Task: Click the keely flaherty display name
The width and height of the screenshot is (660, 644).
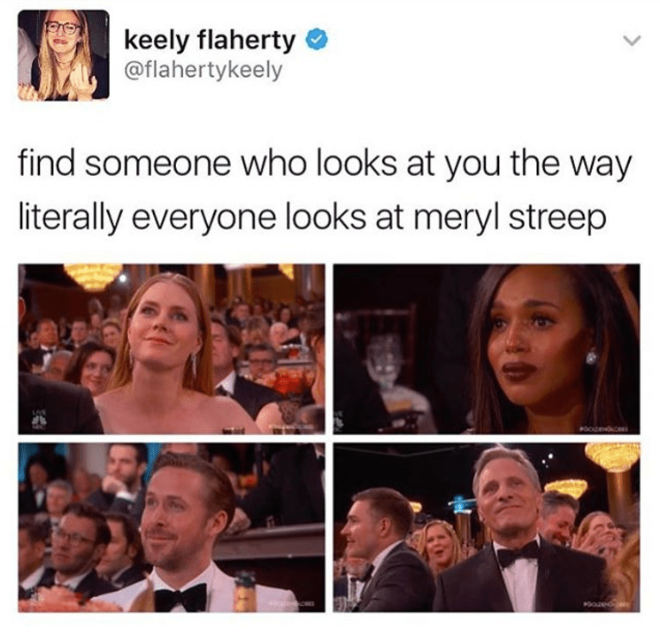Action: click(209, 42)
